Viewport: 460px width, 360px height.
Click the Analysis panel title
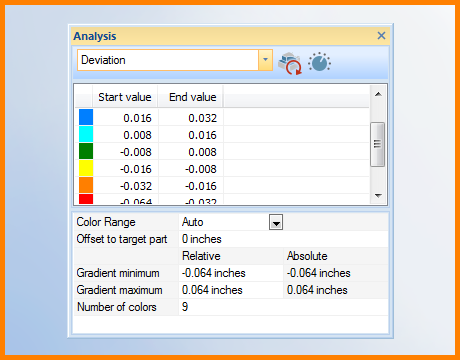tap(95, 36)
